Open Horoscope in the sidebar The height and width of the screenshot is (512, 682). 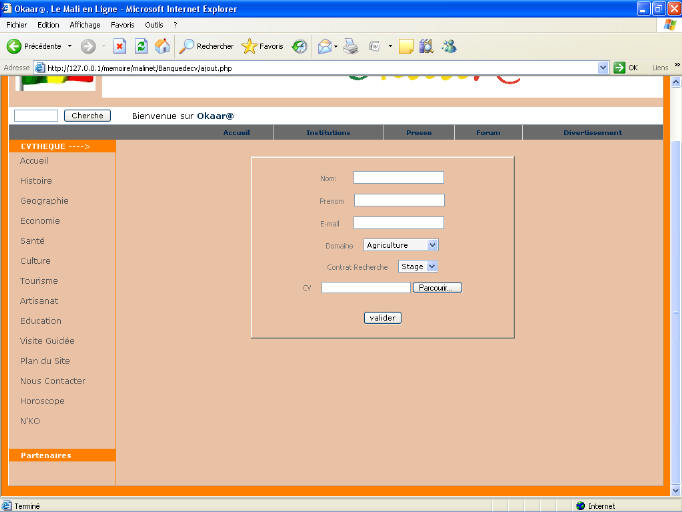pyautogui.click(x=42, y=401)
